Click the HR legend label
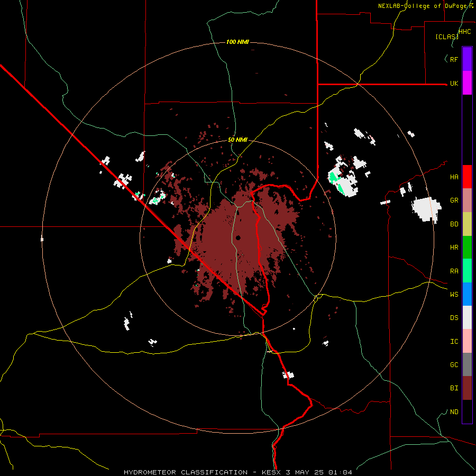The image size is (476, 476). [x=454, y=248]
